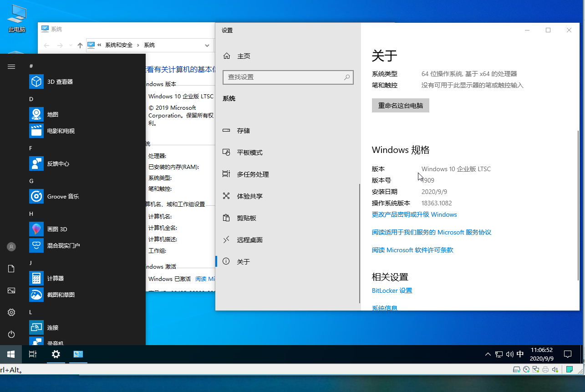The image size is (585, 392).
Task: Open 阅读 Microsoft 软件许可条款 link
Action: pos(412,250)
